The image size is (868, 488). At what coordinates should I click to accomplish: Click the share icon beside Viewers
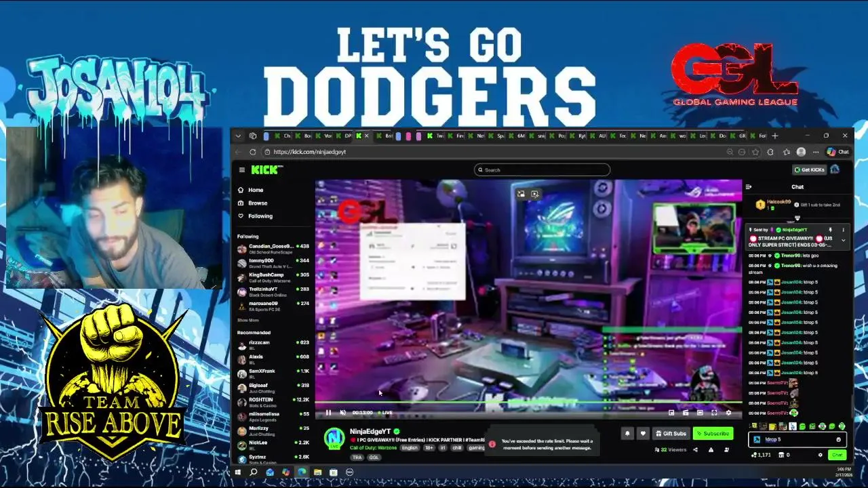696,449
